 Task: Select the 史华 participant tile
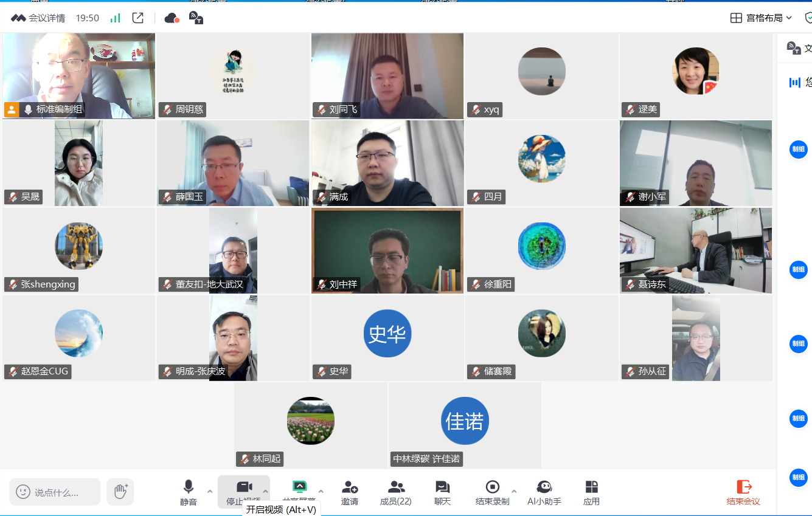(x=387, y=337)
